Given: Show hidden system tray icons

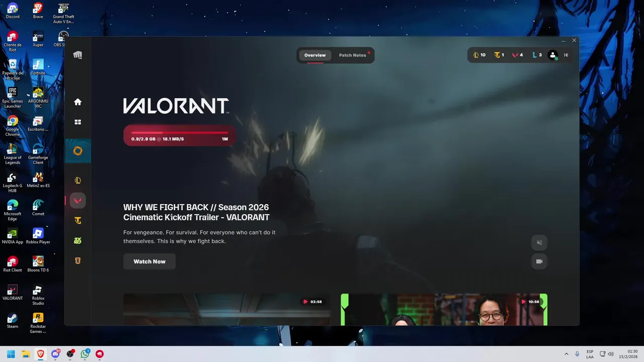Looking at the screenshot, I should coord(566,354).
